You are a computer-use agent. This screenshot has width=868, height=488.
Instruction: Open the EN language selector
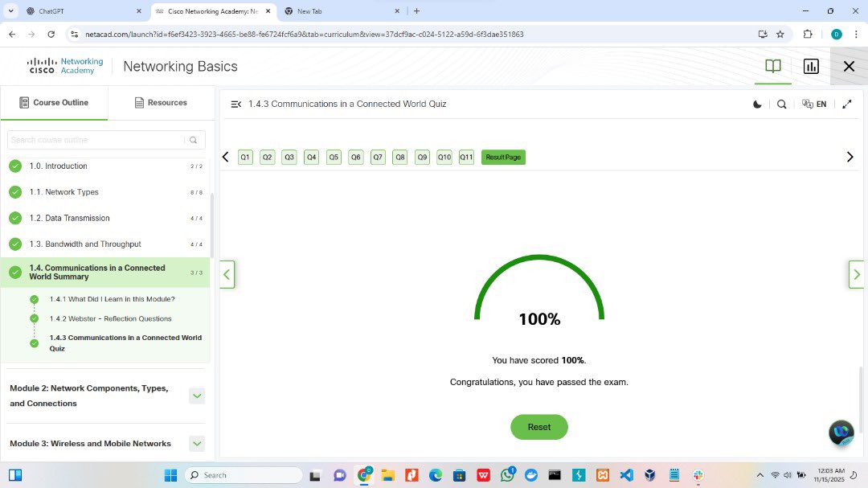[814, 104]
